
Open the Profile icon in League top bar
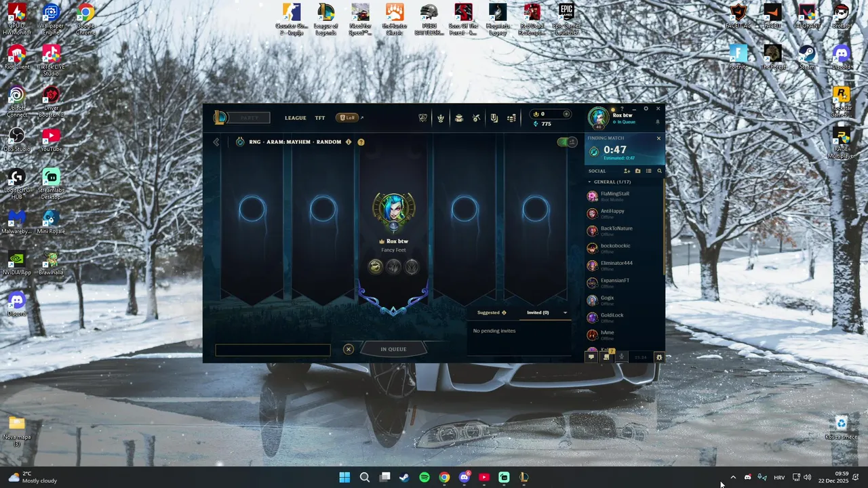(441, 118)
